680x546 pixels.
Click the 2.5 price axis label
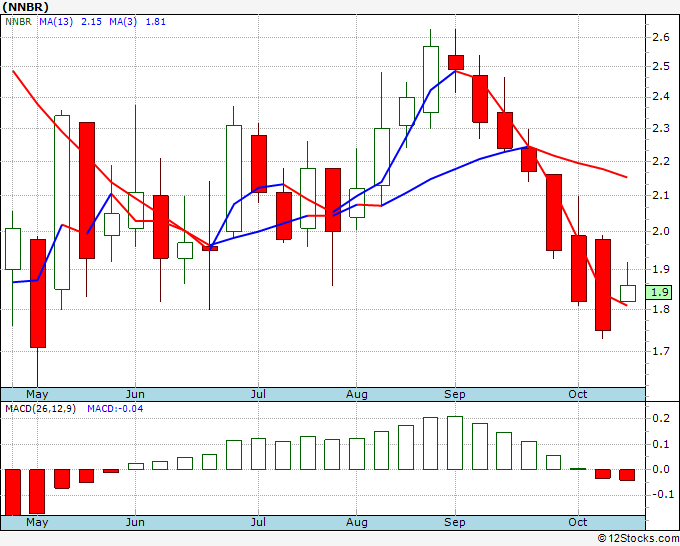(x=661, y=67)
